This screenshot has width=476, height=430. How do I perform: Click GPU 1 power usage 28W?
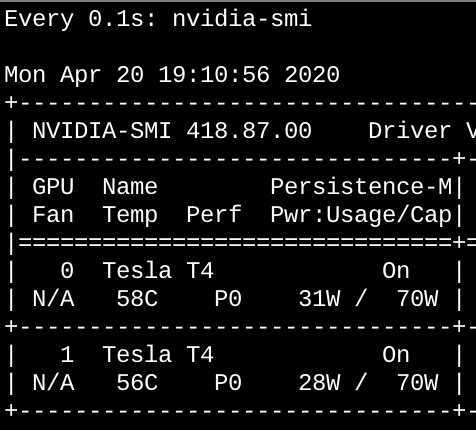click(x=319, y=382)
